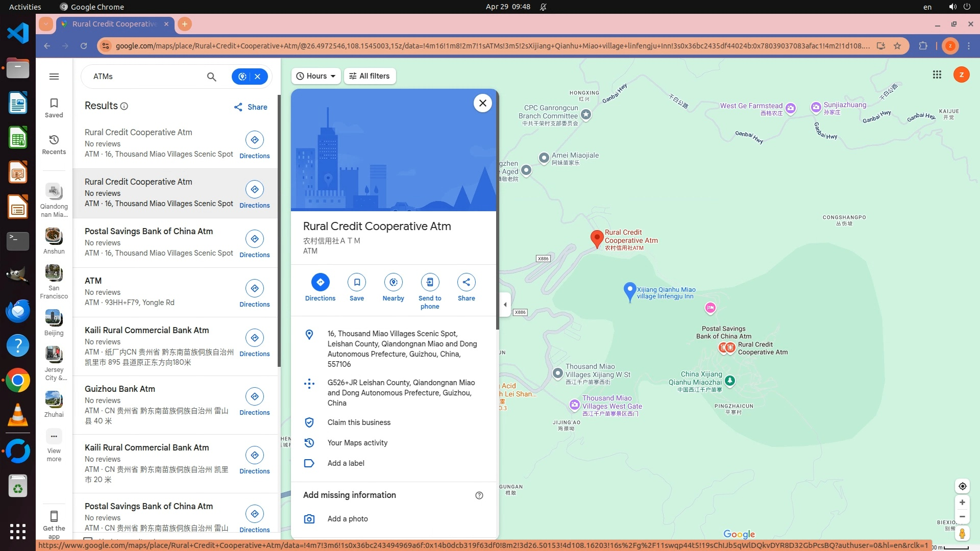Send place to phone icon
Image resolution: width=980 pixels, height=551 pixels.
[430, 282]
